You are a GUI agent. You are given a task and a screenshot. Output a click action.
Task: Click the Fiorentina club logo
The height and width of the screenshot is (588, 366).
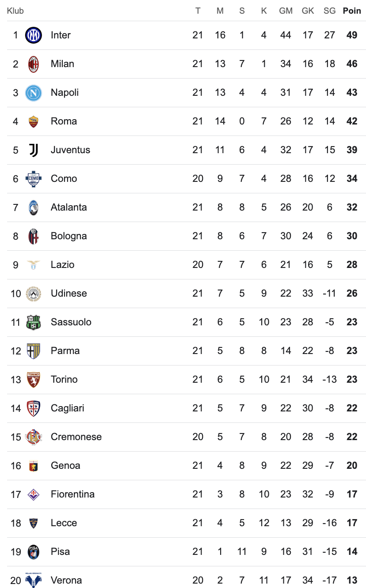tap(34, 494)
